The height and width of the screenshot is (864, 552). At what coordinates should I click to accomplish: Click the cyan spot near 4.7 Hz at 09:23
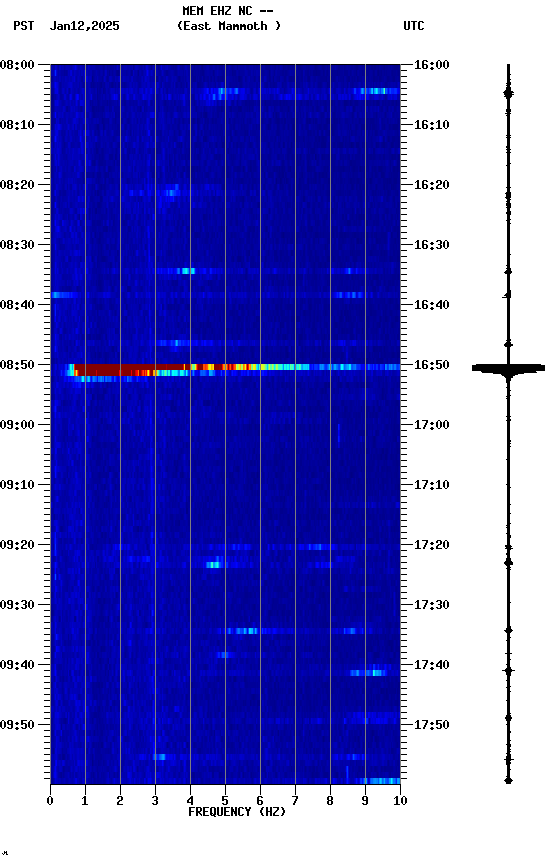(213, 565)
